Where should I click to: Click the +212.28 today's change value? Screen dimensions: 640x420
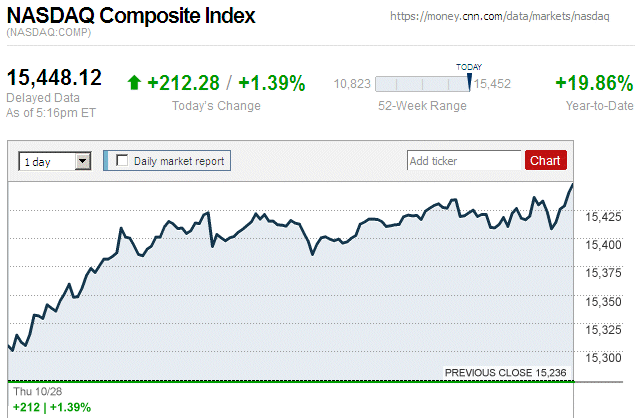point(183,83)
